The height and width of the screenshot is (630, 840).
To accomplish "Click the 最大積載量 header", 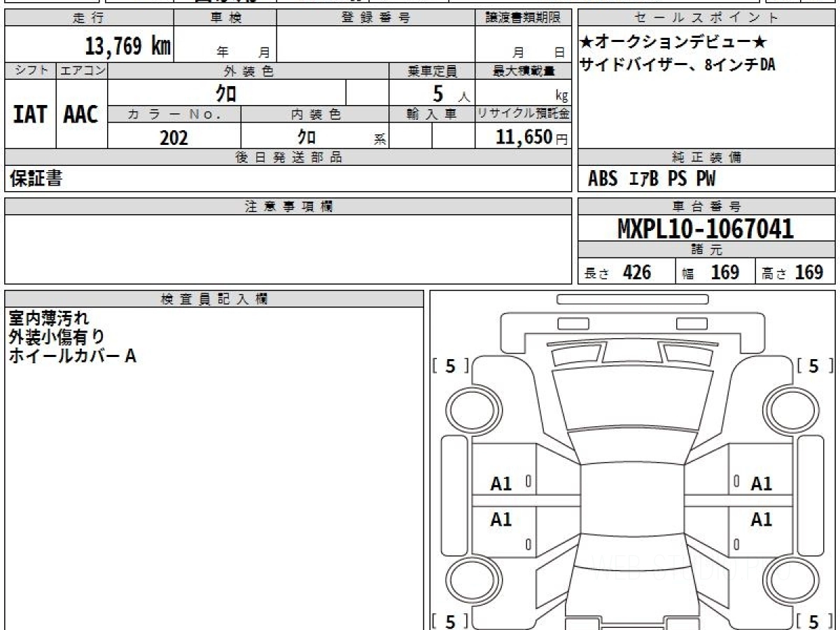I will click(x=523, y=71).
